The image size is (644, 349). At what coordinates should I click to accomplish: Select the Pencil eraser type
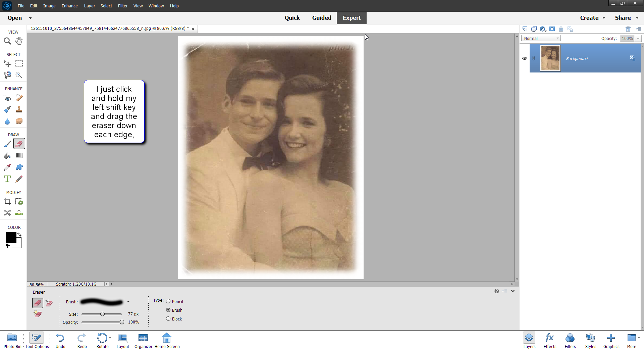click(168, 301)
